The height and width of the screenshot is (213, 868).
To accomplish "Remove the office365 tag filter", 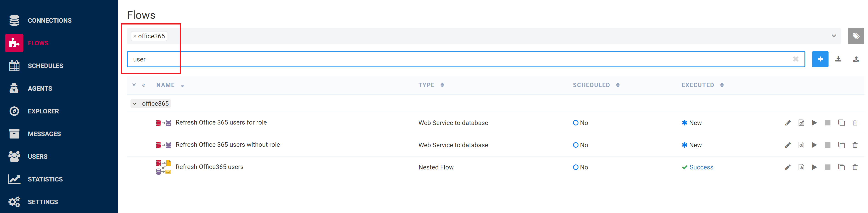I will click(135, 36).
